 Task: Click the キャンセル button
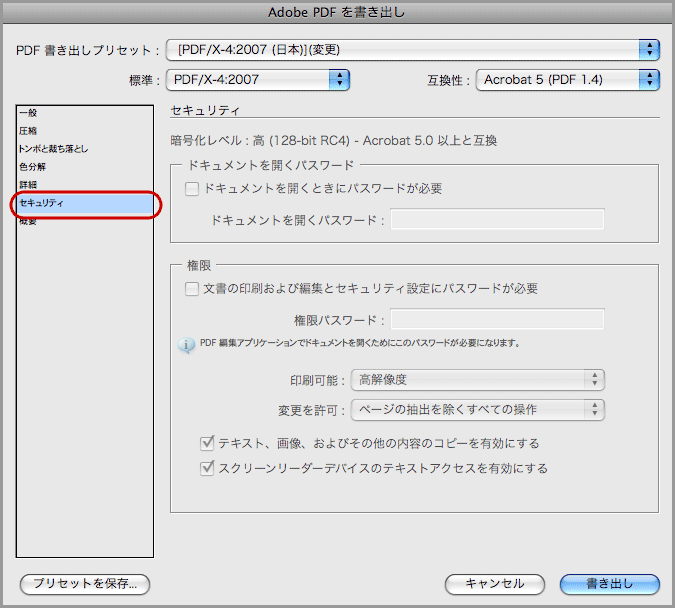[x=495, y=584]
